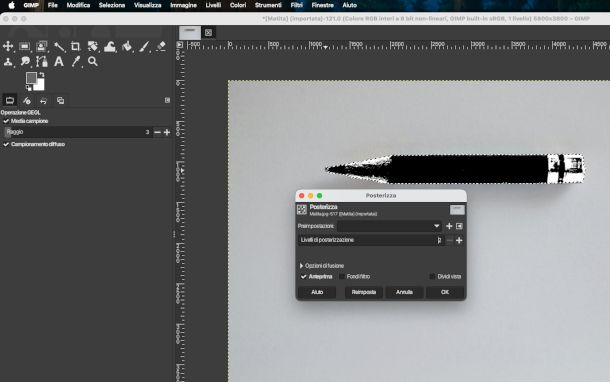The image size is (610, 382).
Task: Select the Paths tool
Action: coord(42,61)
